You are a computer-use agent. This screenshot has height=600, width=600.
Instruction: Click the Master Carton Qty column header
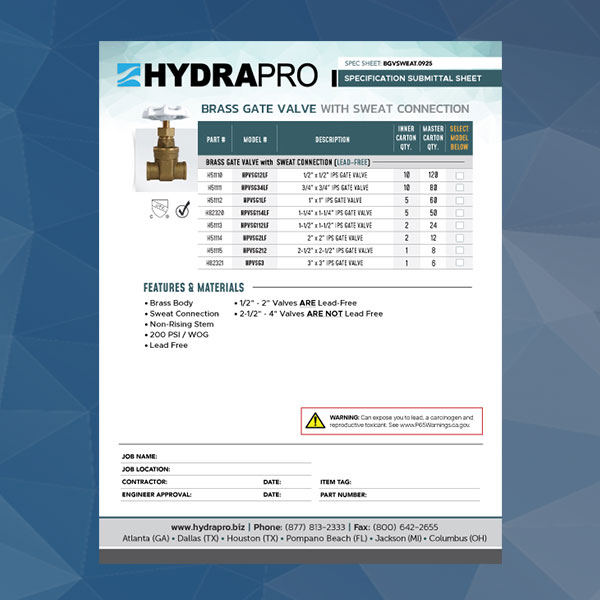433,138
